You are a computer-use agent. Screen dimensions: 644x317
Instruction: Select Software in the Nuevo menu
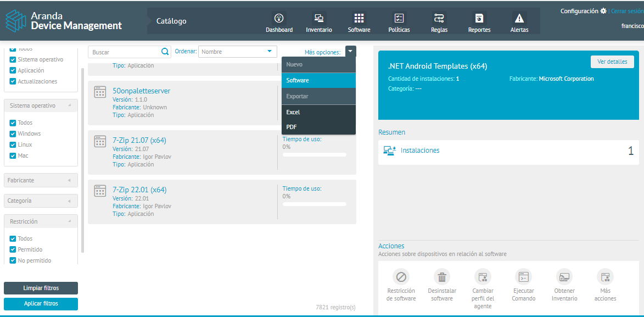click(x=319, y=81)
